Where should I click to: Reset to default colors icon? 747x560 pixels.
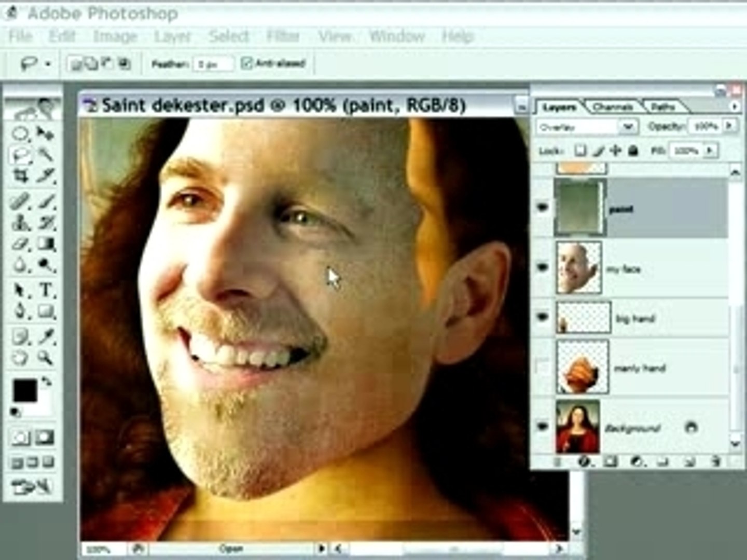(16, 412)
